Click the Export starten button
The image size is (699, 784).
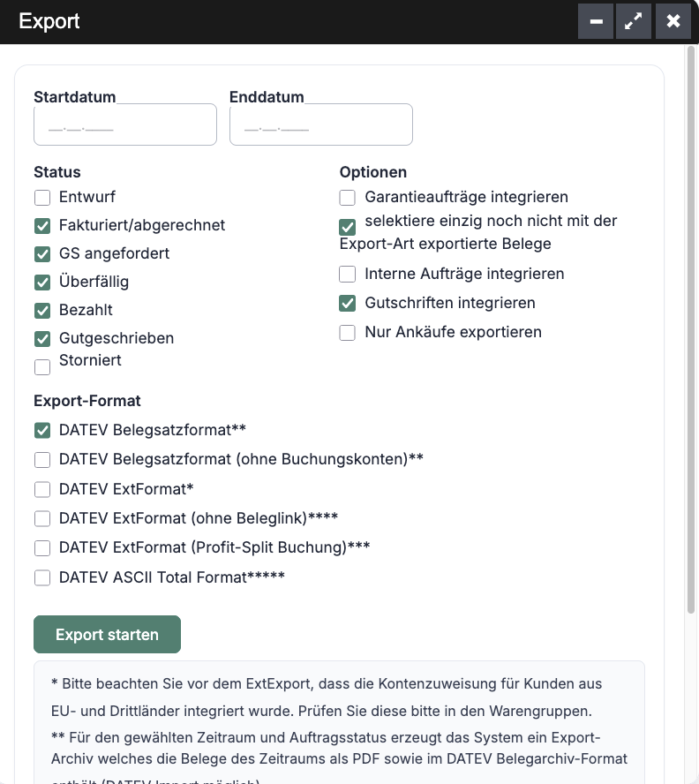[107, 635]
